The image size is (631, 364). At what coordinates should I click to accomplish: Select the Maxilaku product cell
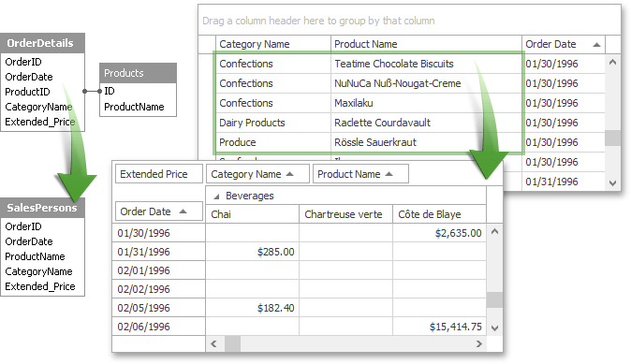[x=426, y=103]
